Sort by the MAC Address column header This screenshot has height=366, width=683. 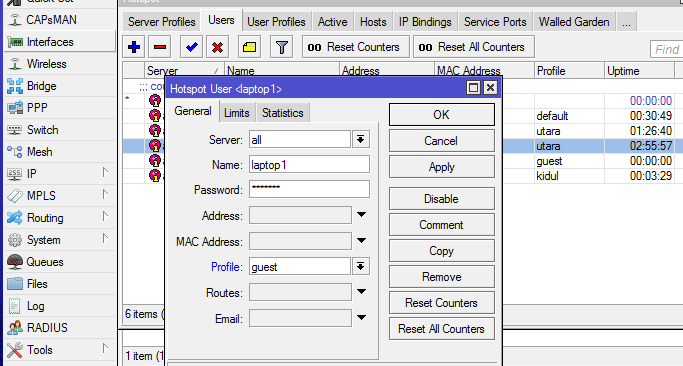point(484,70)
